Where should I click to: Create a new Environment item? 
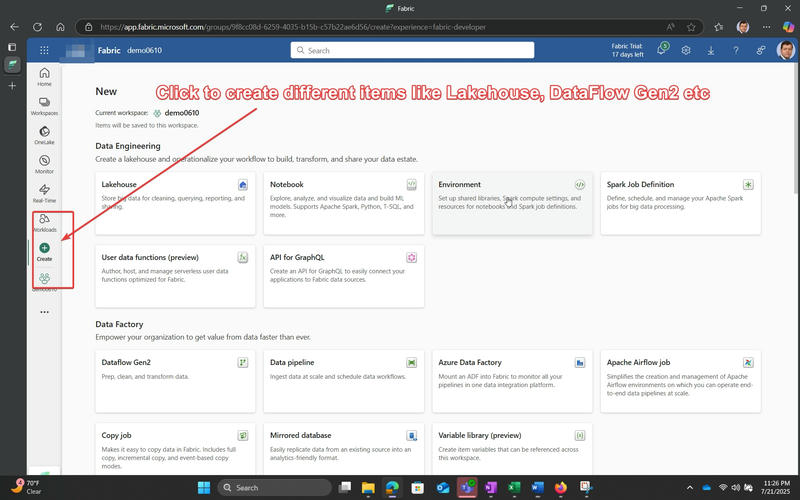512,203
